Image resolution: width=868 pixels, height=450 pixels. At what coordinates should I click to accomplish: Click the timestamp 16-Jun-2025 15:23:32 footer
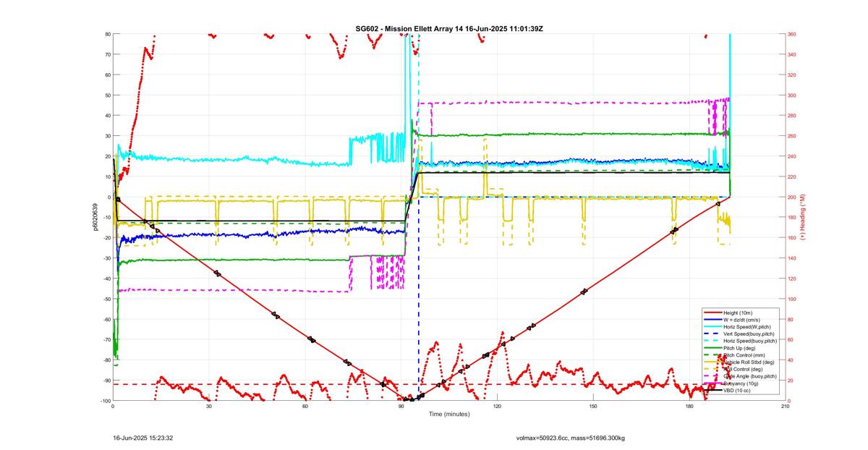click(142, 438)
